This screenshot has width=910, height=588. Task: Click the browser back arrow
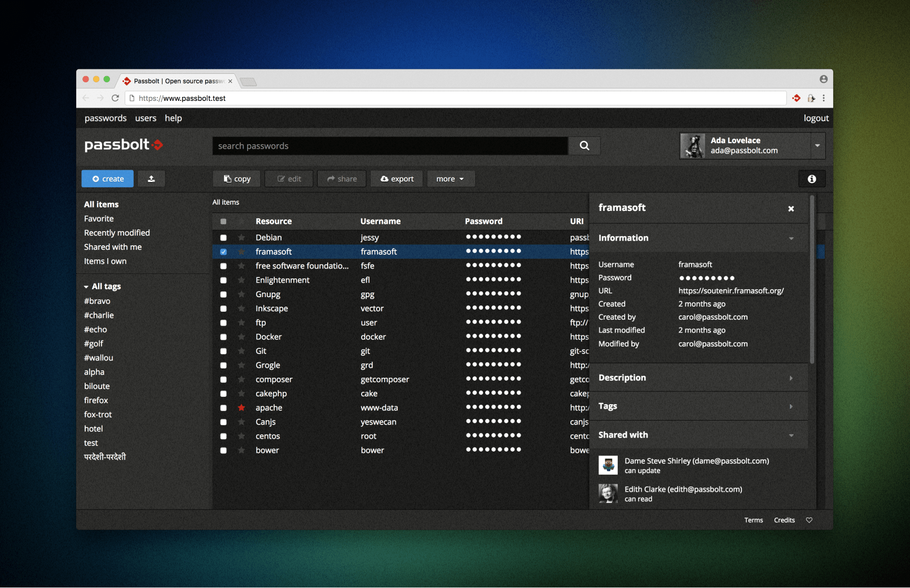click(86, 98)
